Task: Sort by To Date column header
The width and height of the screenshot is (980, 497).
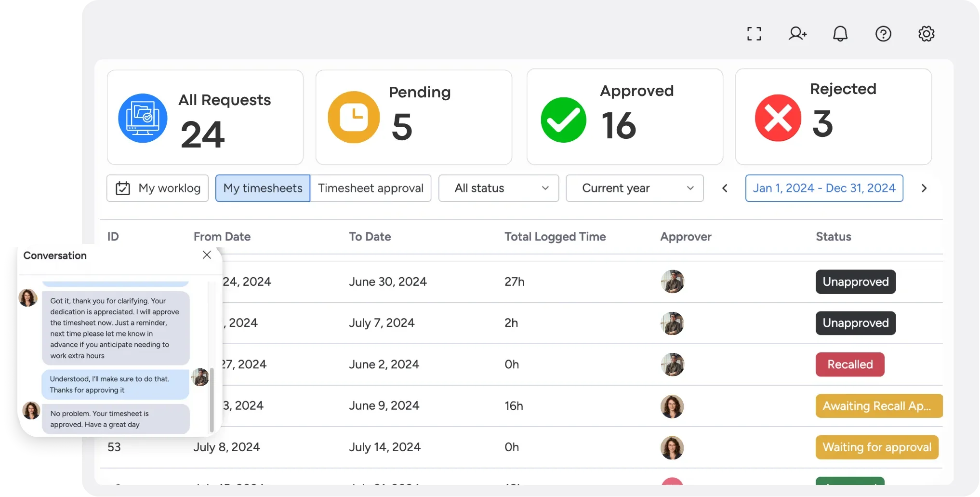Action: (370, 237)
